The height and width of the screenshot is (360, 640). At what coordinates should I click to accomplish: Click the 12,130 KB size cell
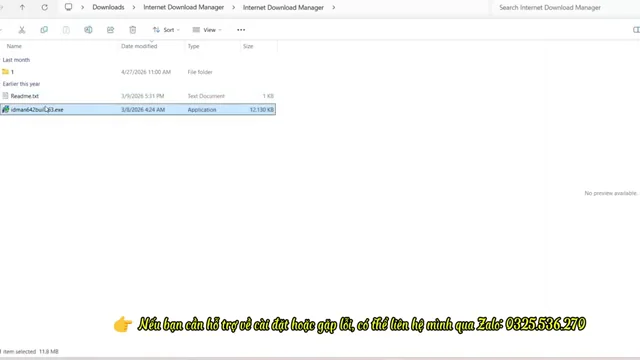click(262, 109)
